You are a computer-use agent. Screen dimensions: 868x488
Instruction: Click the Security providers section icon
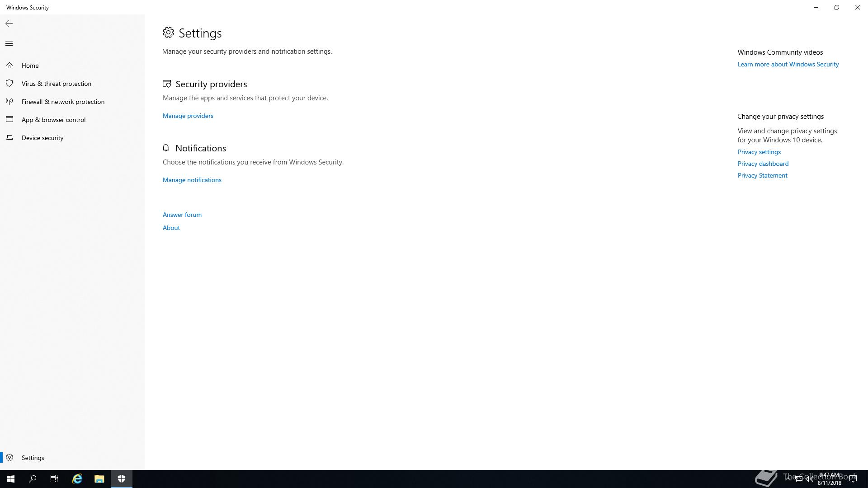pos(167,84)
